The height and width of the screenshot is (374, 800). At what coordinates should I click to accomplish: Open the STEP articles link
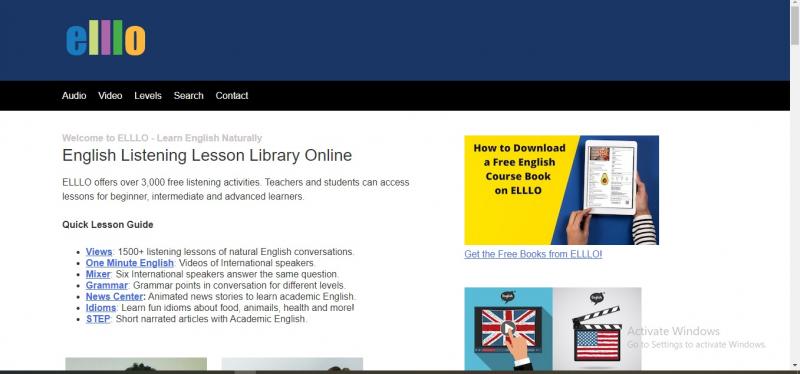98,319
